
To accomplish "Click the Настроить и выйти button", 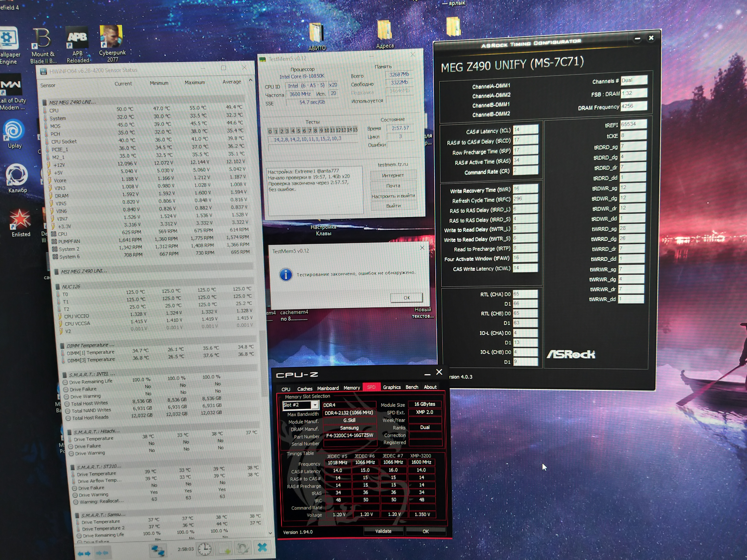I will [x=393, y=196].
